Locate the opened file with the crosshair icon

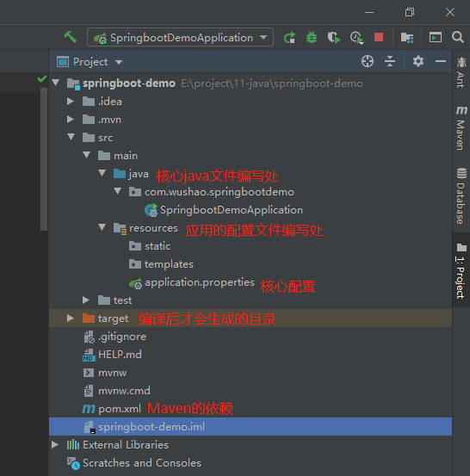click(368, 61)
